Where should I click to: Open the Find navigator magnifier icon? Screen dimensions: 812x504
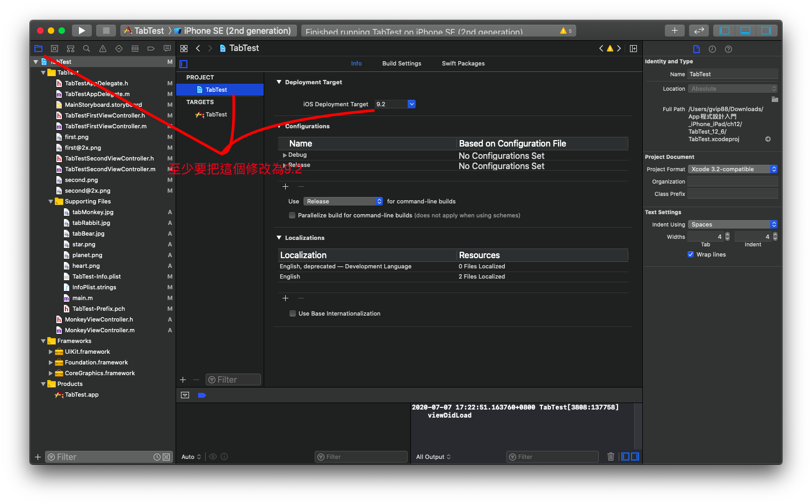pyautogui.click(x=86, y=48)
